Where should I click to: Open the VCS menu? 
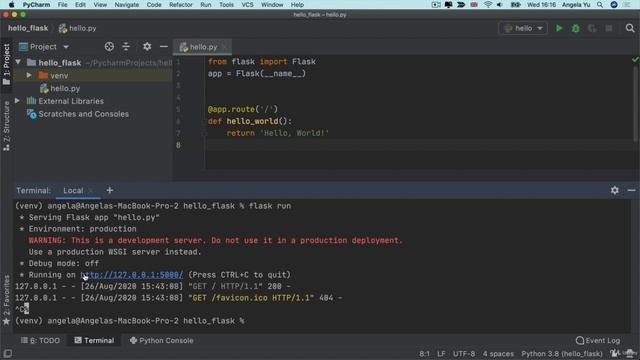(247, 4)
